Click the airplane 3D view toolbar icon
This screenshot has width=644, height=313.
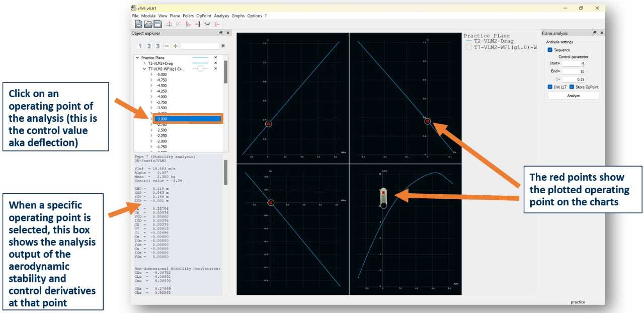(207, 24)
